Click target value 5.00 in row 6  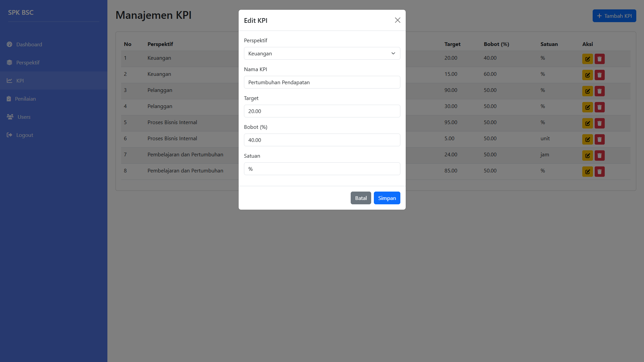(x=449, y=138)
